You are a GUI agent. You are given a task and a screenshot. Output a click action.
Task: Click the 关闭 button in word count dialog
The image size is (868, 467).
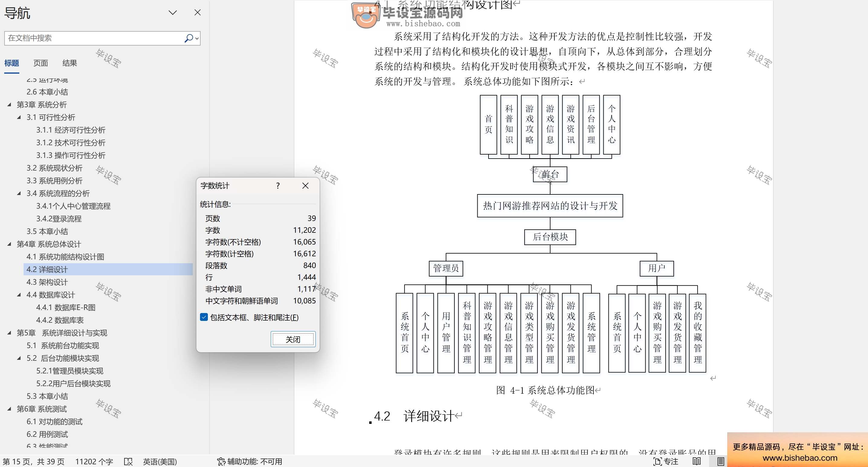coord(293,339)
